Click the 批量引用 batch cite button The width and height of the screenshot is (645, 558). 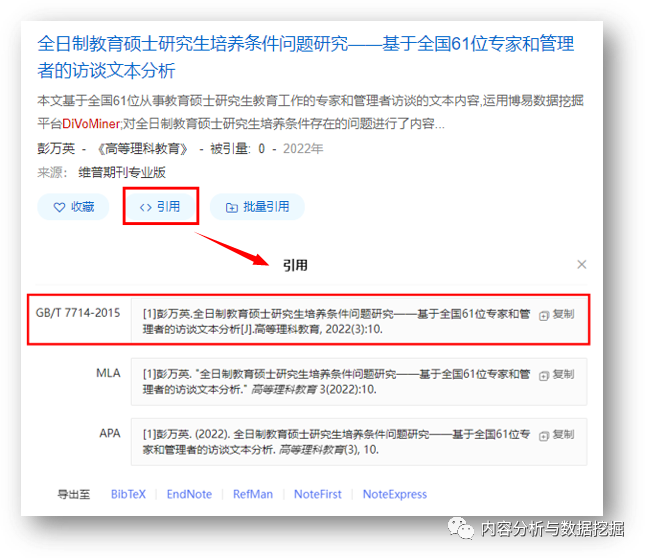point(257,207)
